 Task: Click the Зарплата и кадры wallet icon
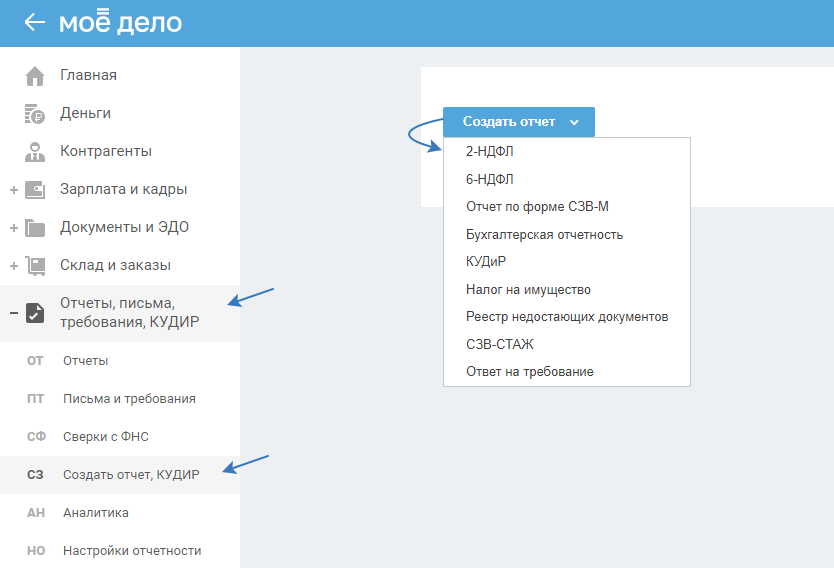pos(35,190)
